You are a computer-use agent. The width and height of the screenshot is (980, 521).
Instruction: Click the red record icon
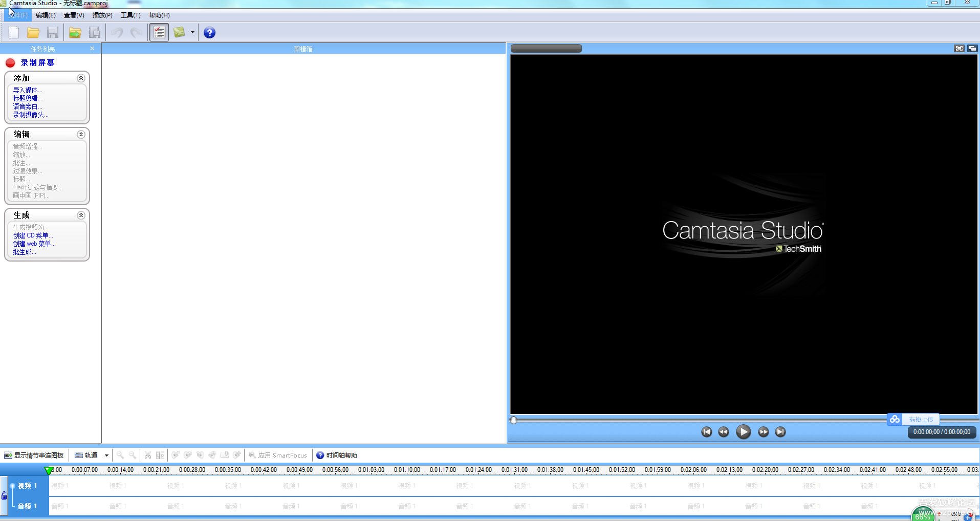(10, 63)
